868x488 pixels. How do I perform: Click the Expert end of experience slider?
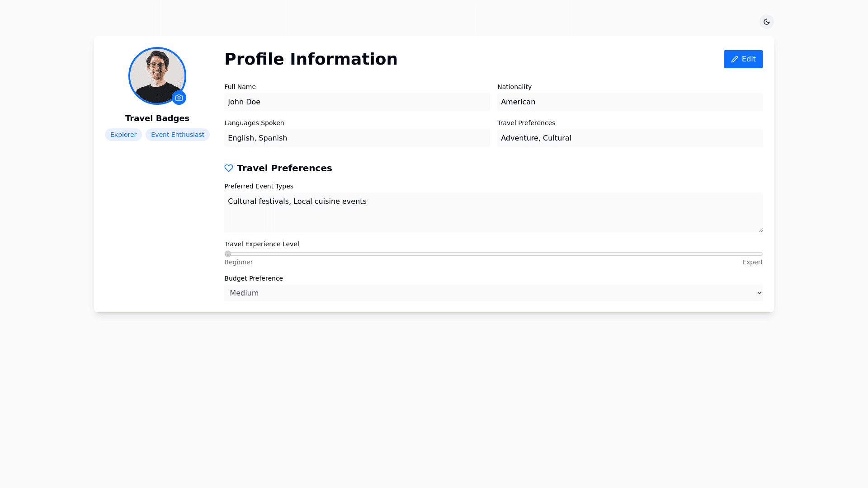click(759, 254)
